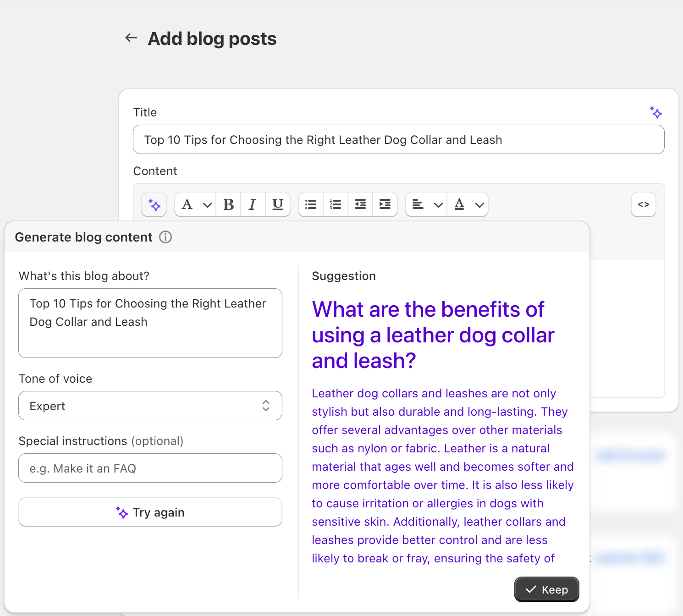
Task: Go back using the arrow beside Add blog posts
Action: point(131,38)
